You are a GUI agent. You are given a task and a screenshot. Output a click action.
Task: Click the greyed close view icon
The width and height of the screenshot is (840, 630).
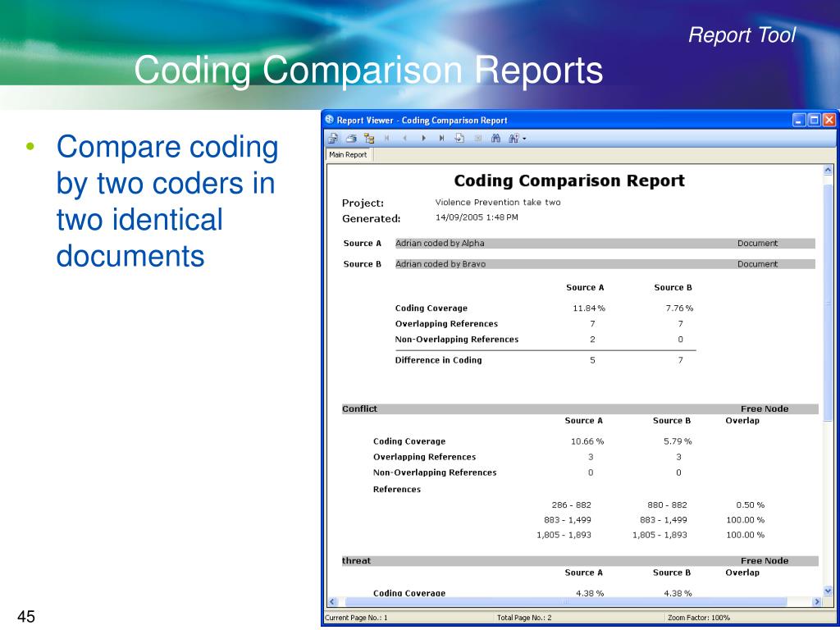478,138
